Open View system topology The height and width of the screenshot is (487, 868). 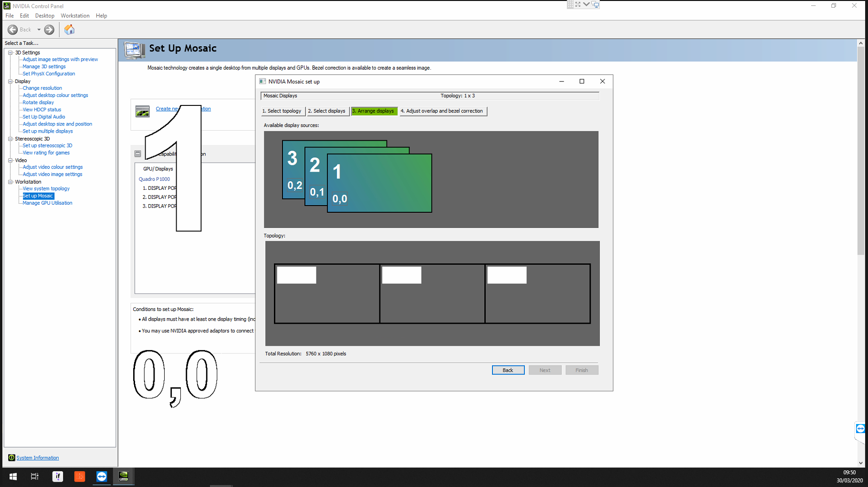46,188
